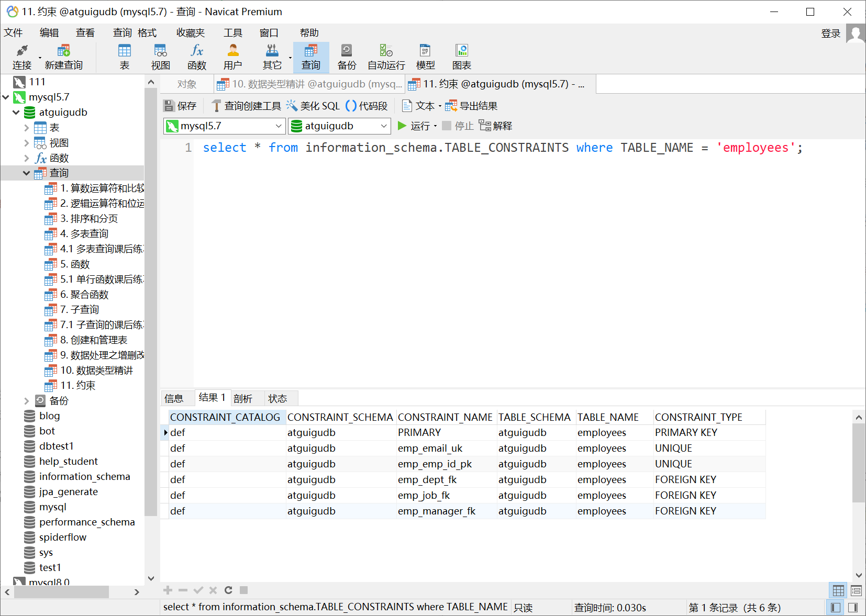Image resolution: width=866 pixels, height=616 pixels.
Task: Click the 登录 login link
Action: coord(830,33)
